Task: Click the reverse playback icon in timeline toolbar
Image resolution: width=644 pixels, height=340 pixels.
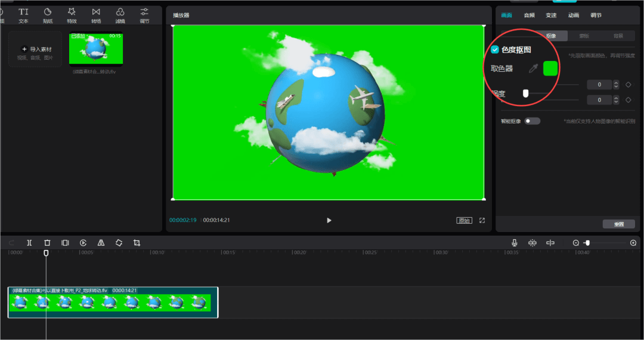Action: coord(83,243)
